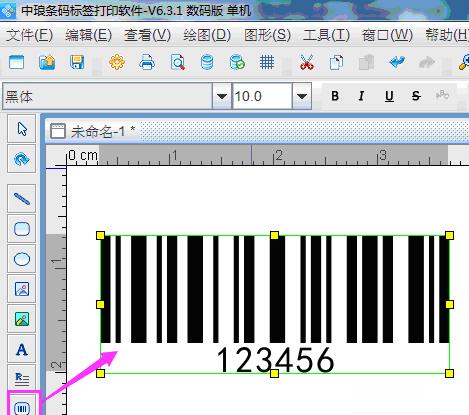
Task: Toggle bold formatting
Action: point(335,96)
